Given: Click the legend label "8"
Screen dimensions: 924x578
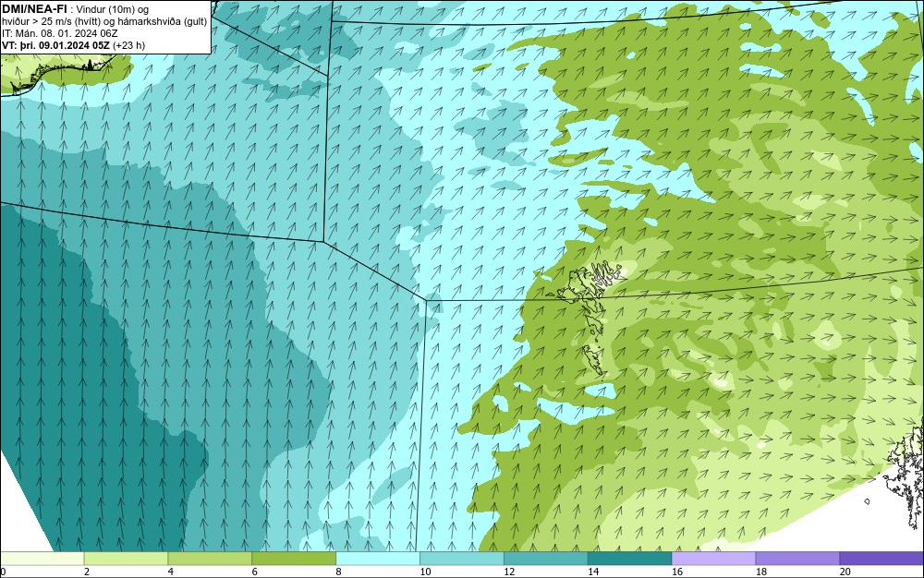Looking at the screenshot, I should [x=338, y=572].
